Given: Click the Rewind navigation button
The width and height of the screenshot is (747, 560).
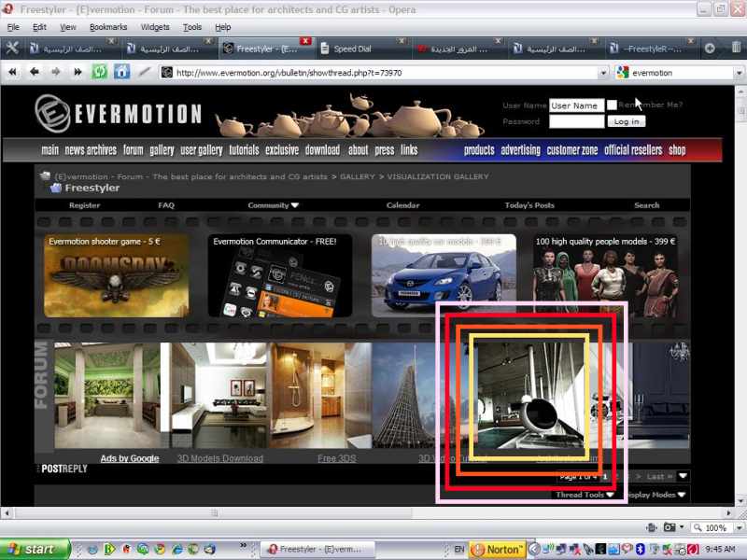Looking at the screenshot, I should pyautogui.click(x=12, y=73).
